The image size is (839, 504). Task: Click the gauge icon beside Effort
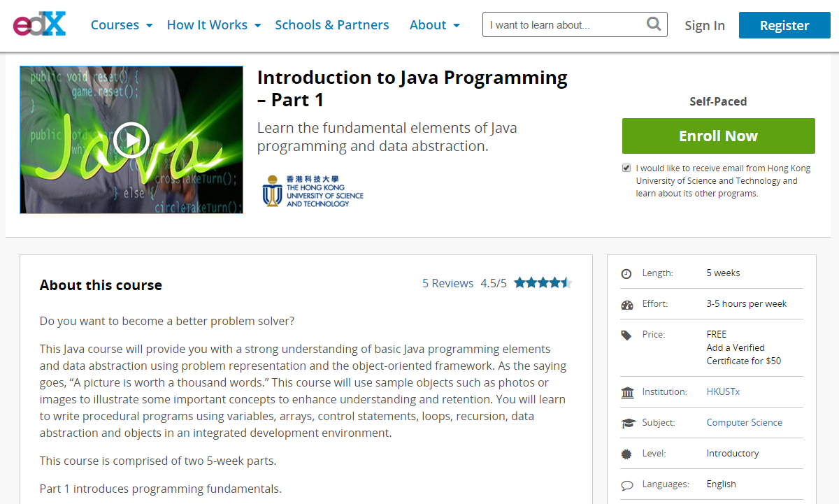tap(626, 304)
